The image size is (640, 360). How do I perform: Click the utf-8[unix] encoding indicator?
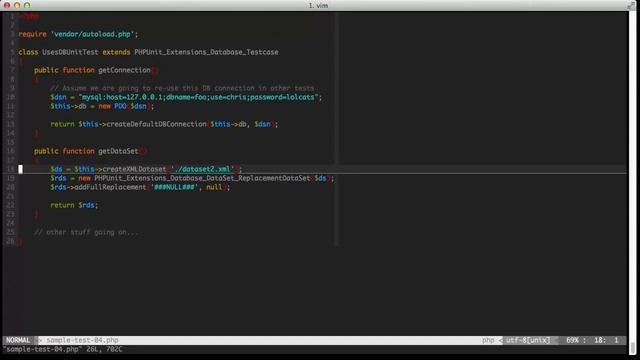(x=528, y=340)
